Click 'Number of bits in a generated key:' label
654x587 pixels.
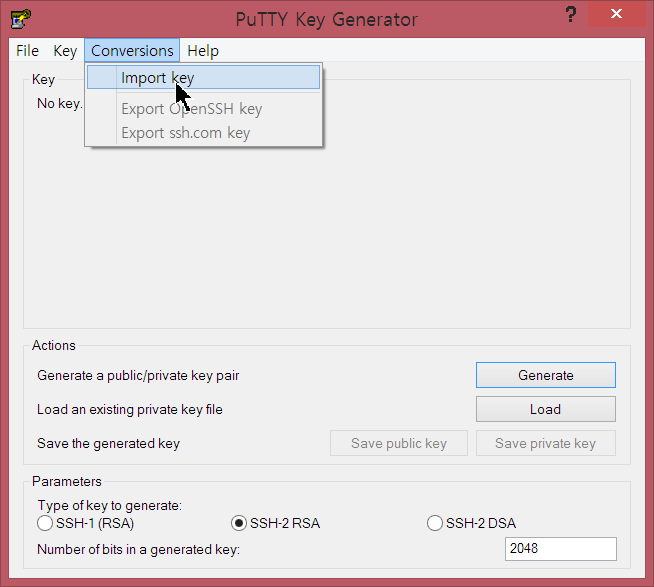pyautogui.click(x=138, y=549)
